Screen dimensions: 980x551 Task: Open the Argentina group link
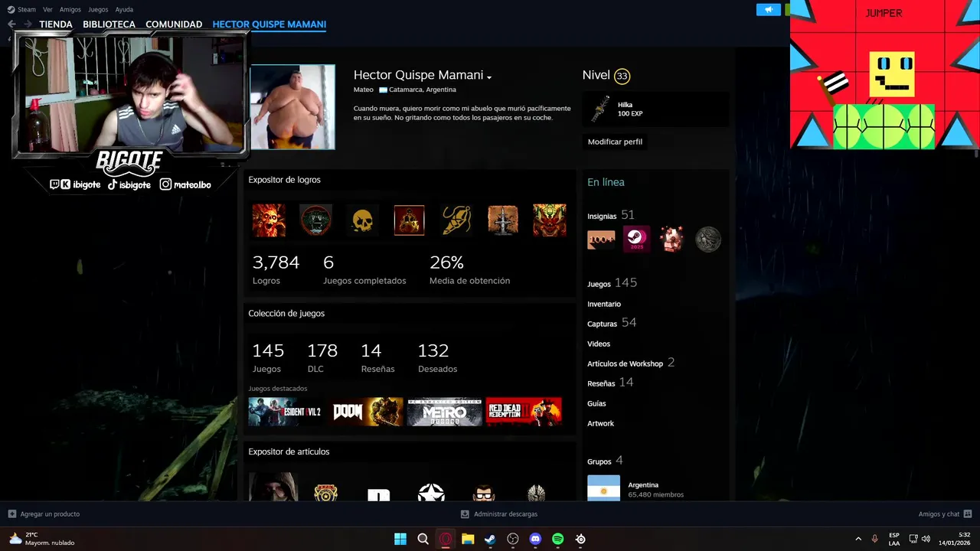click(x=643, y=484)
